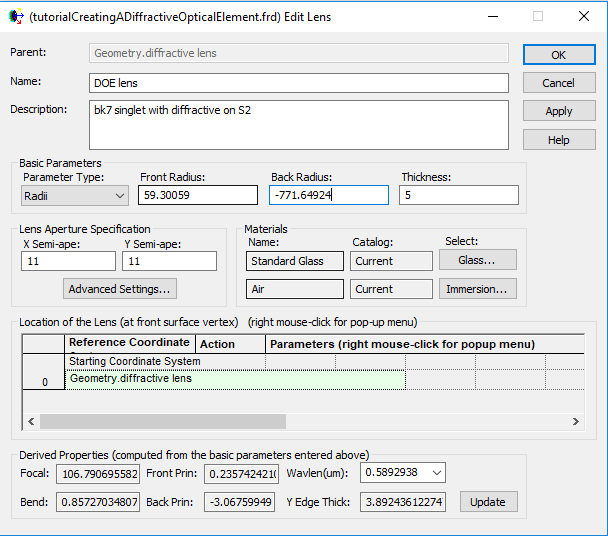Screen dimensions: 608x536
Task: Click the application icon in title bar
Action: pyautogui.click(x=15, y=16)
